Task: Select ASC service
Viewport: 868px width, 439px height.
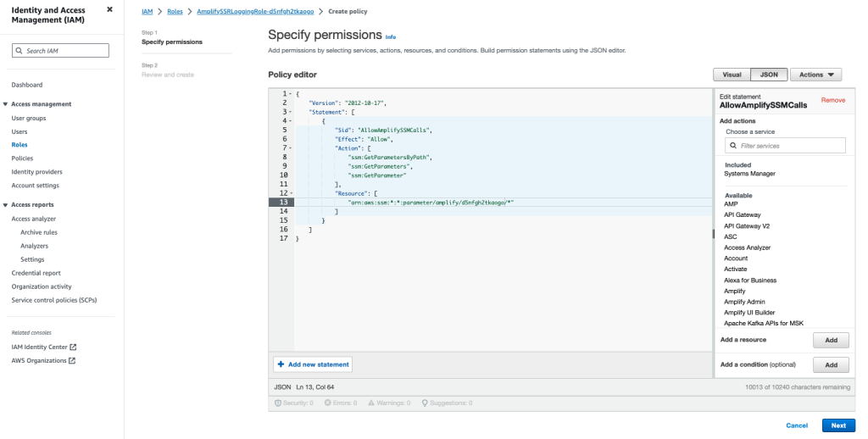Action: (731, 237)
